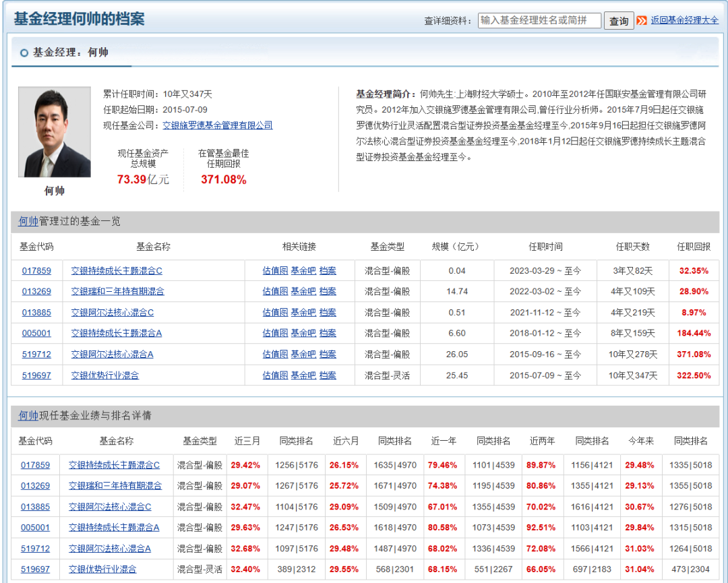Open 交银瑞和三年持有期混合 in managed funds list
Screen dimensions: 728x583
click(x=117, y=291)
